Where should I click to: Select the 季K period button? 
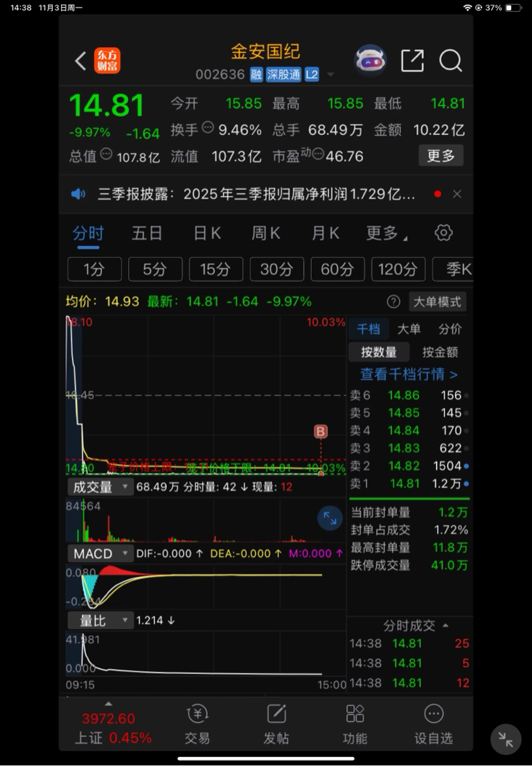click(x=453, y=269)
